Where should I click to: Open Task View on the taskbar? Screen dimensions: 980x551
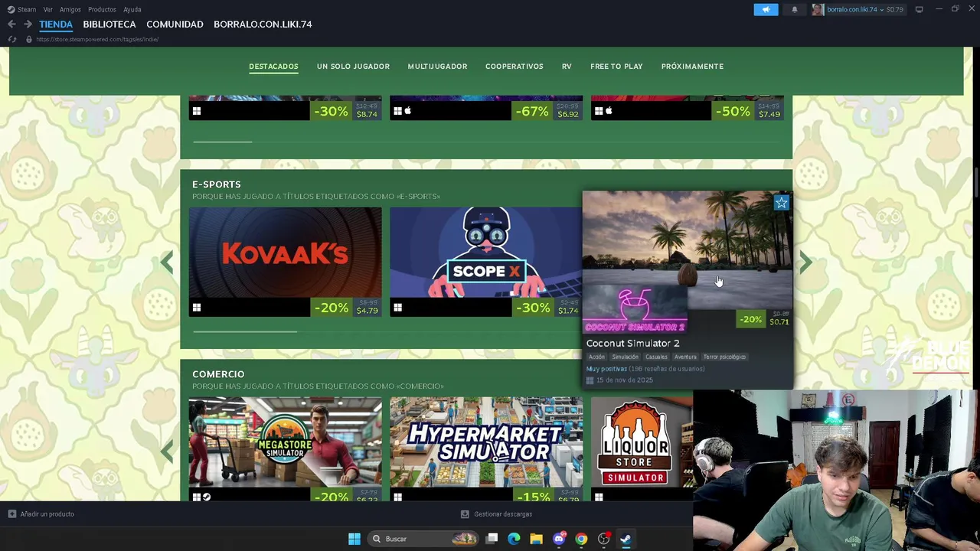[x=492, y=539]
